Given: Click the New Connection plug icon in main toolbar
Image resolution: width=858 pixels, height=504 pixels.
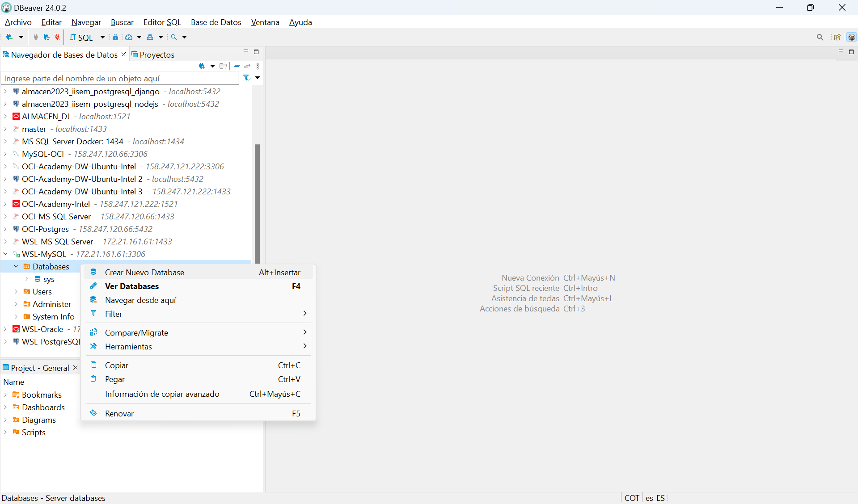Looking at the screenshot, I should pyautogui.click(x=9, y=37).
